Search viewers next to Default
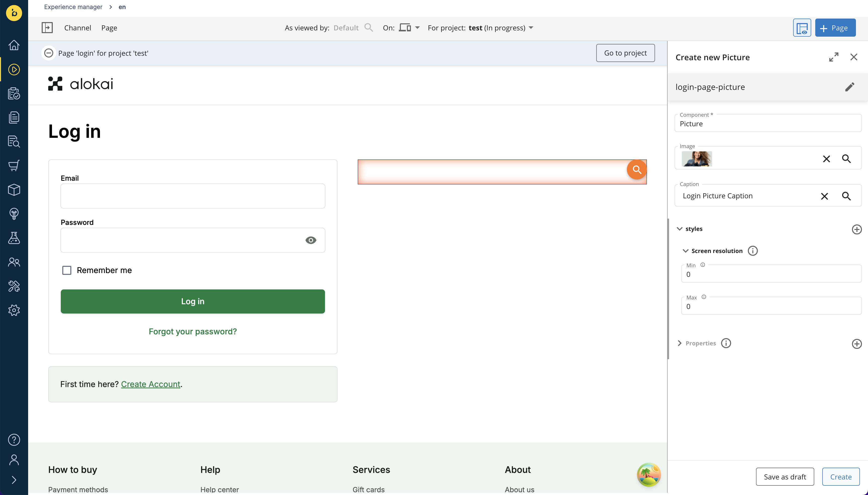The height and width of the screenshot is (495, 868). (369, 28)
